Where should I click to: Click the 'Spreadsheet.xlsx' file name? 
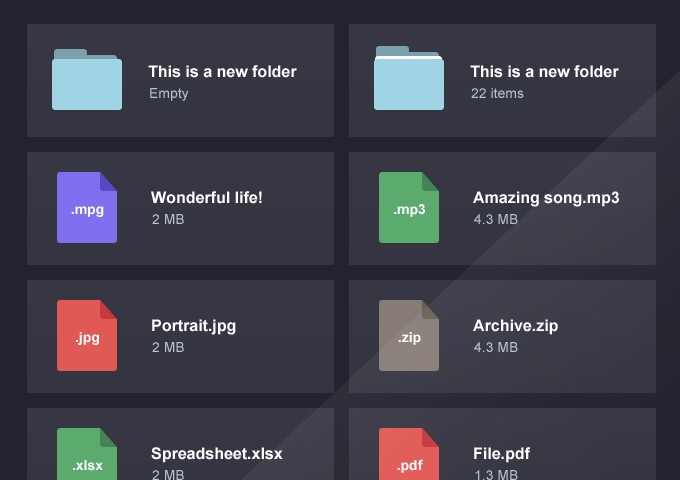tap(216, 454)
